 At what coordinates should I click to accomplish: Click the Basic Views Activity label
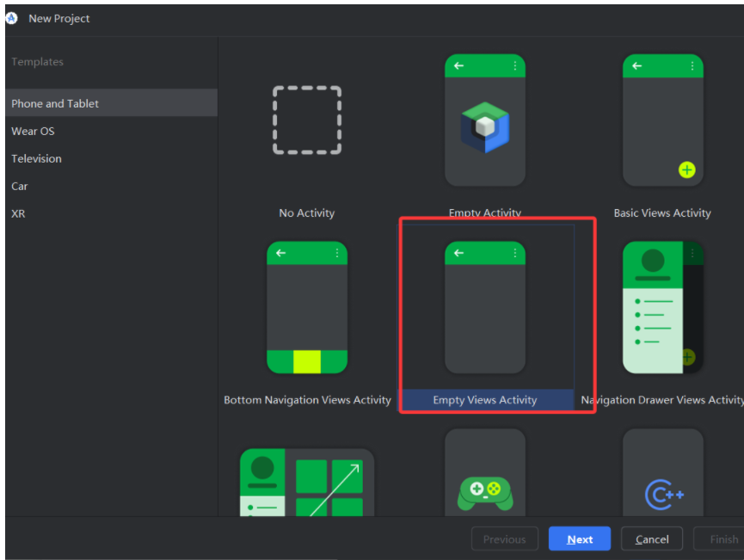click(x=662, y=213)
